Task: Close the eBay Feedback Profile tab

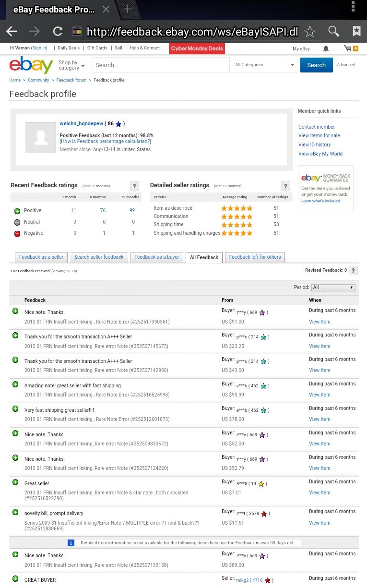Action: (x=106, y=9)
